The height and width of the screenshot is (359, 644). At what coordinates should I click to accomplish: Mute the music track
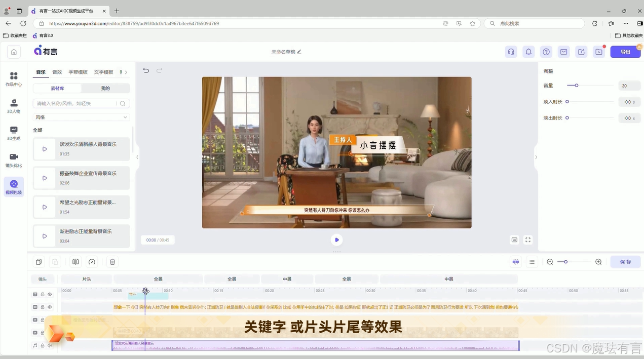click(50, 345)
